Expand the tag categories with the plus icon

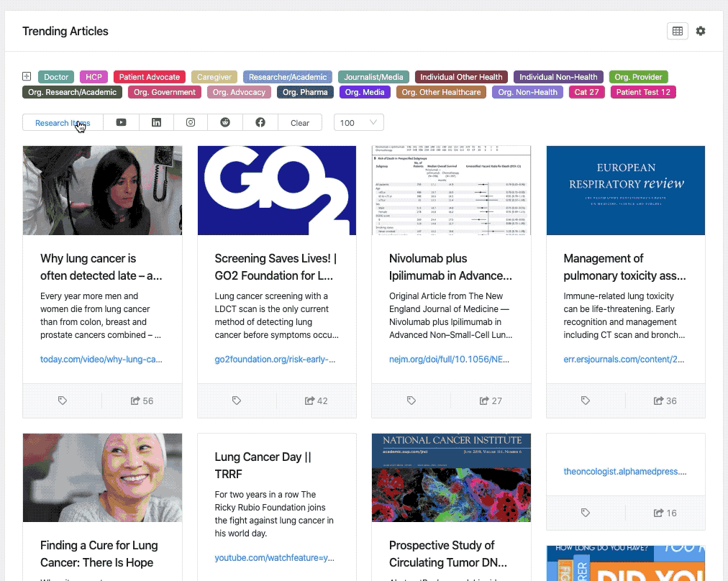click(x=27, y=76)
